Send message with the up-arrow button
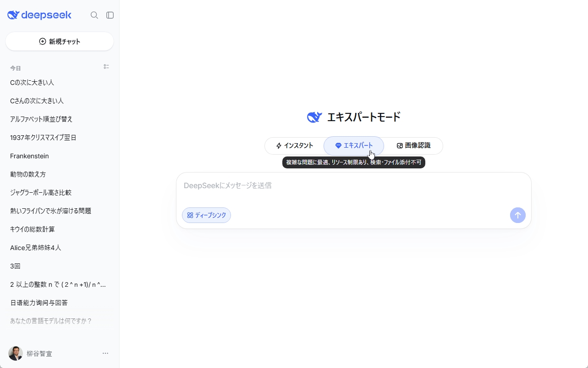The width and height of the screenshot is (588, 368). tap(518, 215)
